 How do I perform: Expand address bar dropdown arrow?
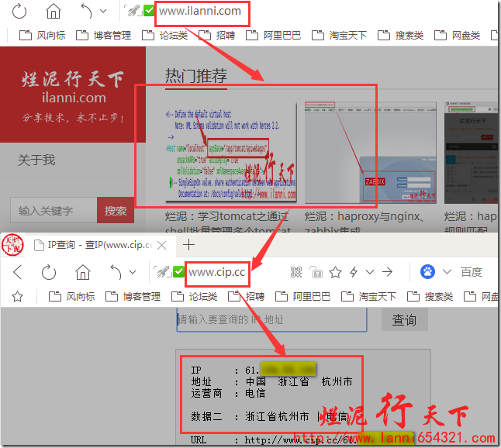pos(370,272)
